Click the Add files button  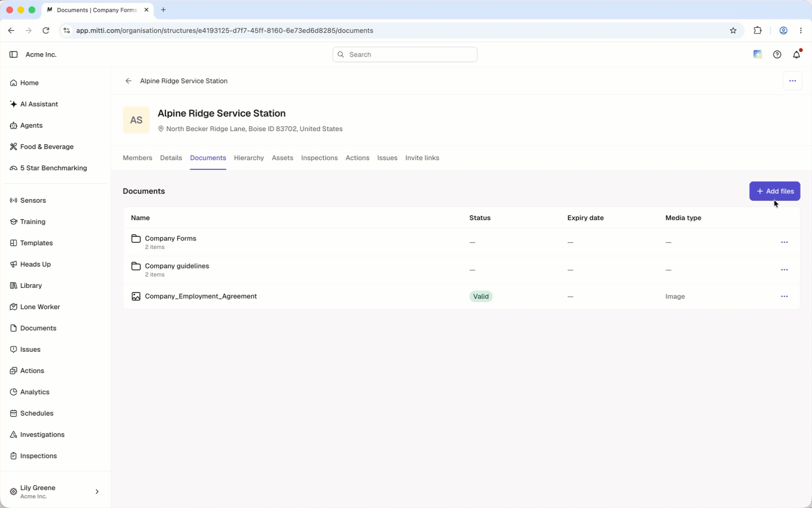tap(774, 191)
